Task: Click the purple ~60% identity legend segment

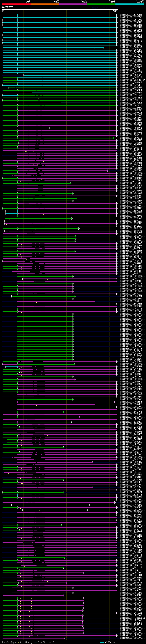Action: (x=73, y=4)
